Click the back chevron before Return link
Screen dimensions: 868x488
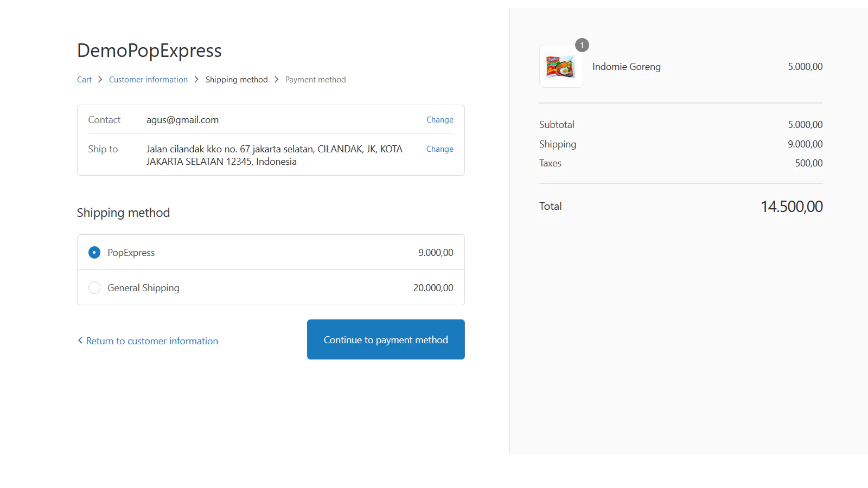pos(80,341)
